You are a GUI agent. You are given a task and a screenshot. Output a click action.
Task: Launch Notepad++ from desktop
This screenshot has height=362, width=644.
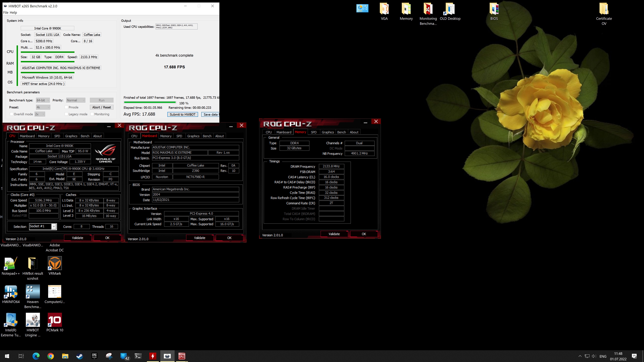[11, 266]
